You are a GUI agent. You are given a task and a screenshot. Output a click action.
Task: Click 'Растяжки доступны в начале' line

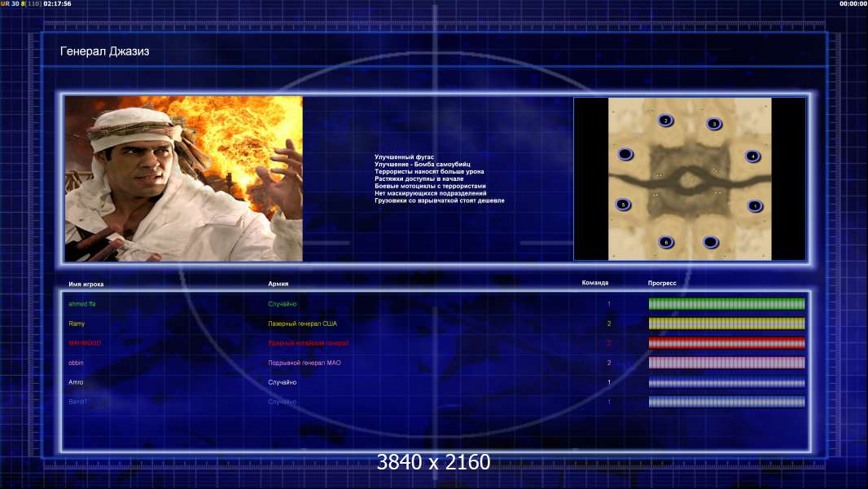coord(419,178)
